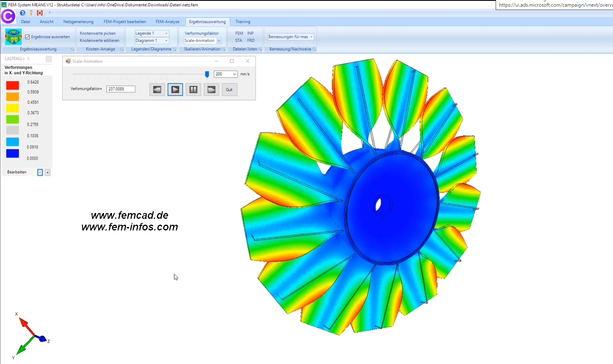Pause the scale animation

(193, 89)
